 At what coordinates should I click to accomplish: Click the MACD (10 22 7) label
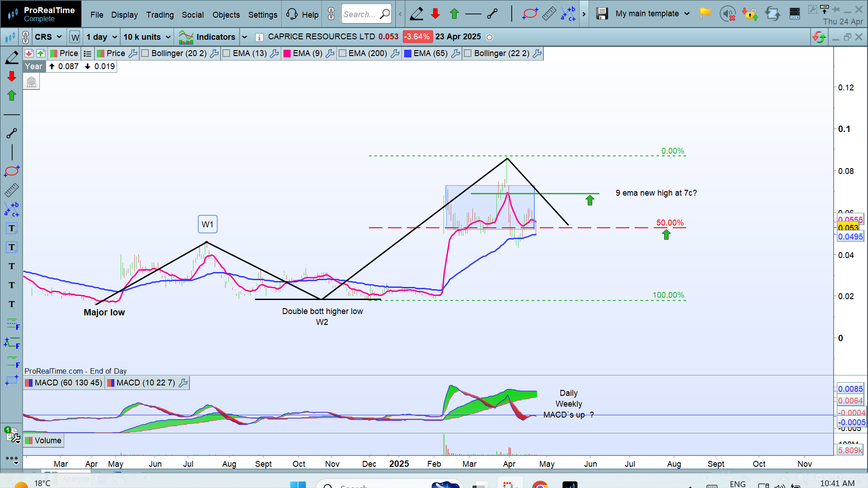tap(146, 383)
